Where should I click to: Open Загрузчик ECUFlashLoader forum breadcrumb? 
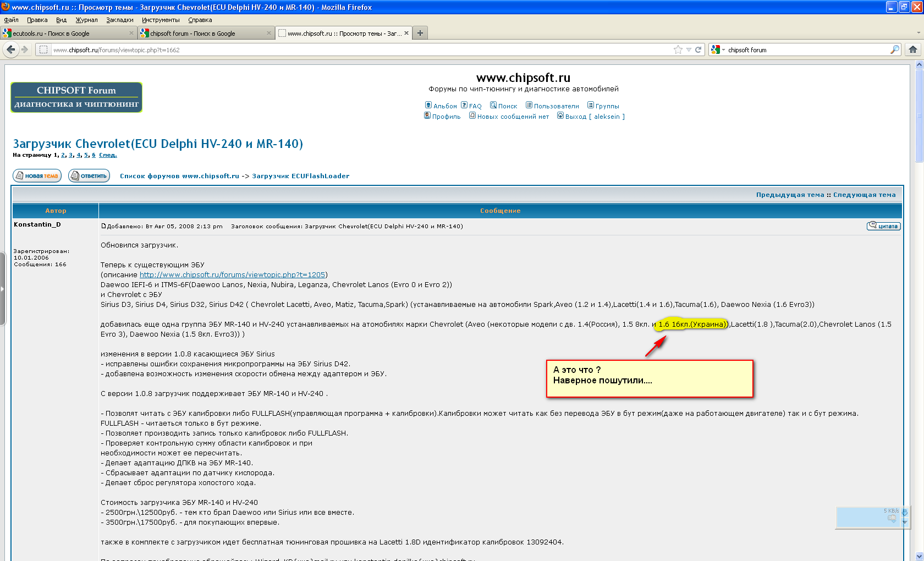click(301, 176)
